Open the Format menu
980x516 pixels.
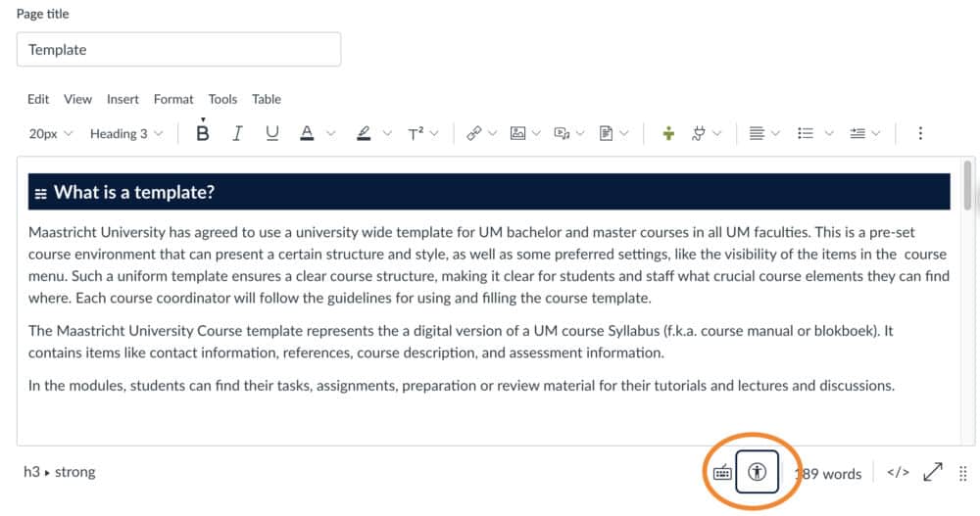pyautogui.click(x=173, y=99)
